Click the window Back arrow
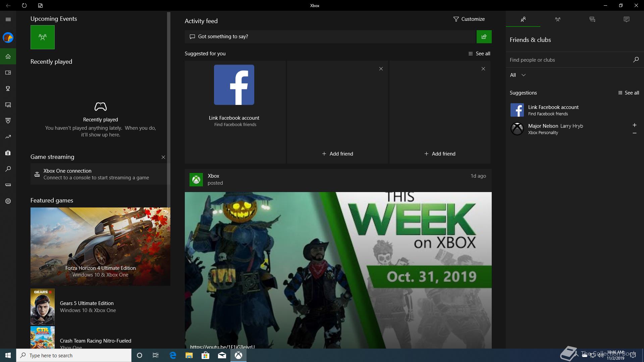Screen dimensions: 644x362 [x=8, y=5]
